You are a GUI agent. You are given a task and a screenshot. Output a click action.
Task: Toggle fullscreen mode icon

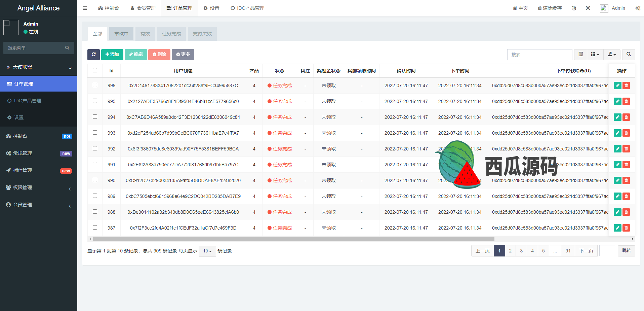(x=588, y=8)
